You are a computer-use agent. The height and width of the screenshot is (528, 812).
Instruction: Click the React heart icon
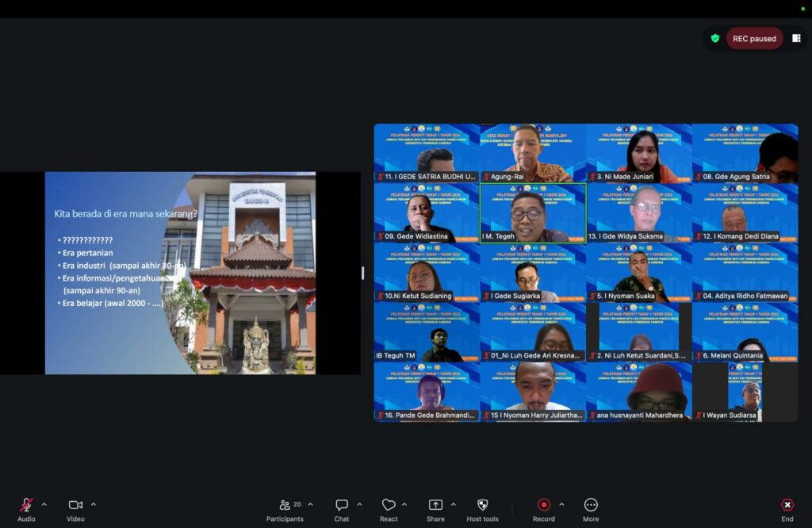[389, 509]
